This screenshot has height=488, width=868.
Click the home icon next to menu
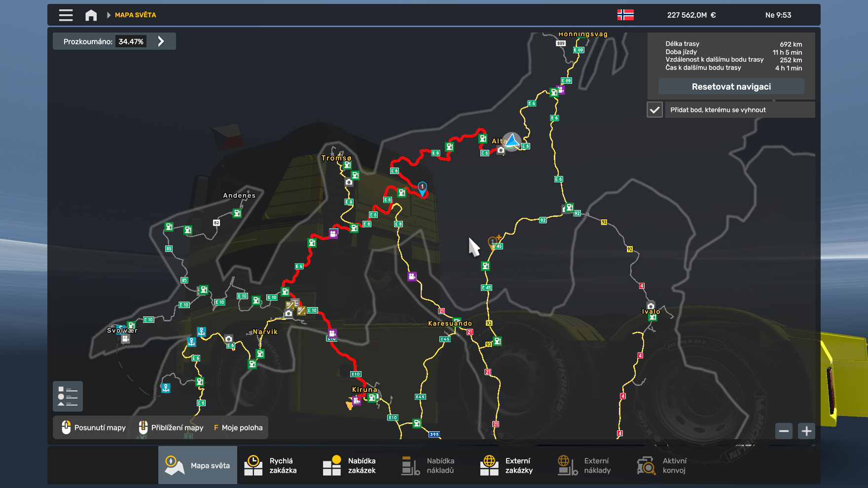tap(91, 15)
